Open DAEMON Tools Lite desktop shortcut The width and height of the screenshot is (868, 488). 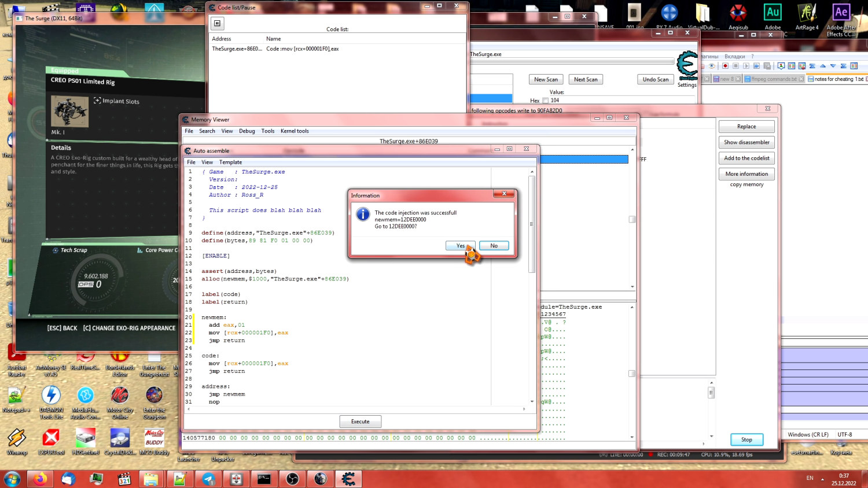51,402
